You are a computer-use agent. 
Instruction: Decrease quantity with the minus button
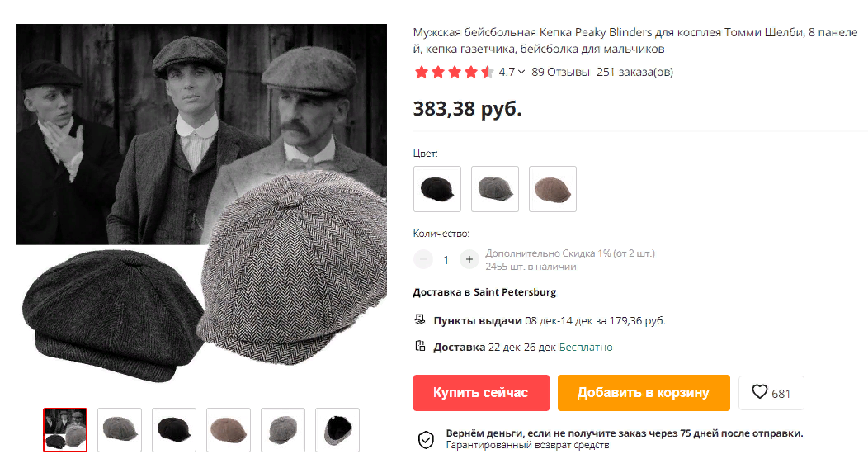point(423,259)
